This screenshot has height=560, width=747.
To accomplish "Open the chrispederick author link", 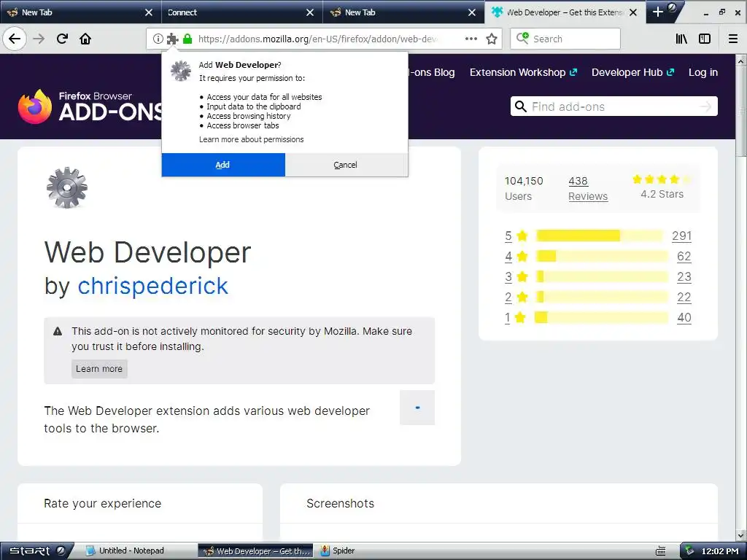I will point(153,286).
